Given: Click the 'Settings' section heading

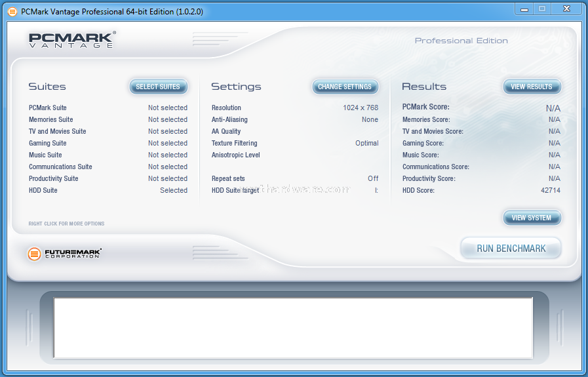Looking at the screenshot, I should coord(236,87).
